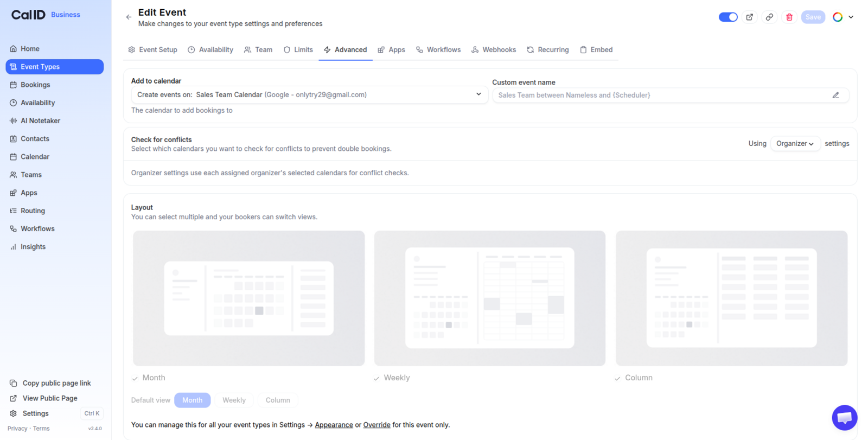This screenshot has width=868, height=440.
Task: Edit custom event name pencil icon
Action: 835,95
